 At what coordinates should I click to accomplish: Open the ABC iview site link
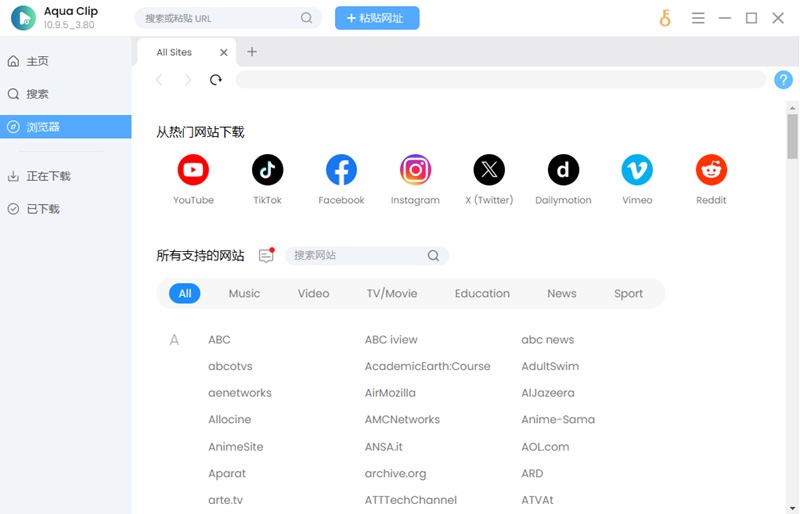[391, 339]
